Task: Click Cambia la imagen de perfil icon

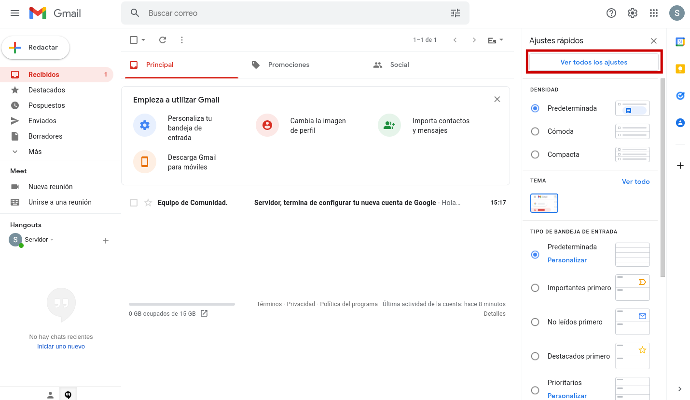Action: 267,125
